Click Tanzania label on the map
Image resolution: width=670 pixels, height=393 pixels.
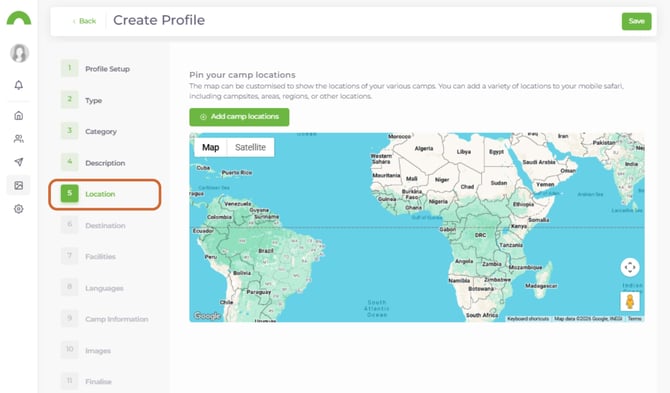511,245
